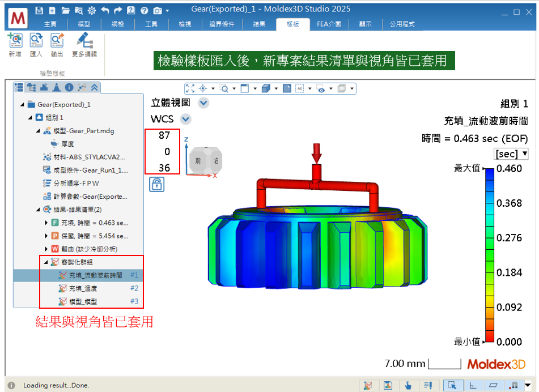The width and height of the screenshot is (539, 392).
Task: Click the X rotation angle field showing 87
Action: (x=164, y=135)
